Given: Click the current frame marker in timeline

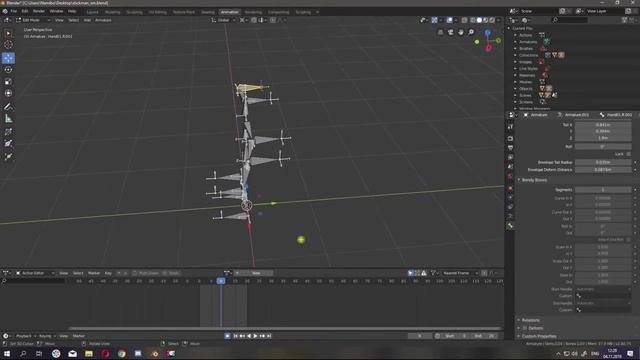Looking at the screenshot, I should 221,281.
